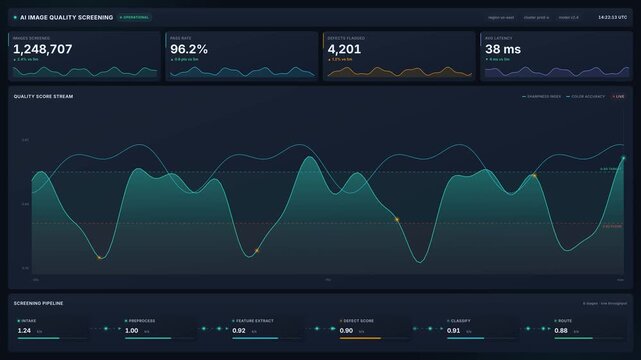Viewport: 641px width, 360px height.
Task: Click the Classify progress bar
Action: coord(482,338)
